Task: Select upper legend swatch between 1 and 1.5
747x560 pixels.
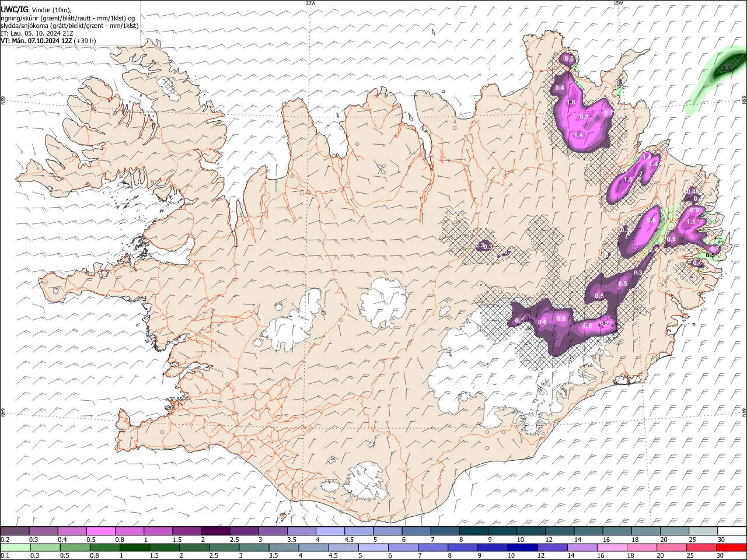Action: 158,531
